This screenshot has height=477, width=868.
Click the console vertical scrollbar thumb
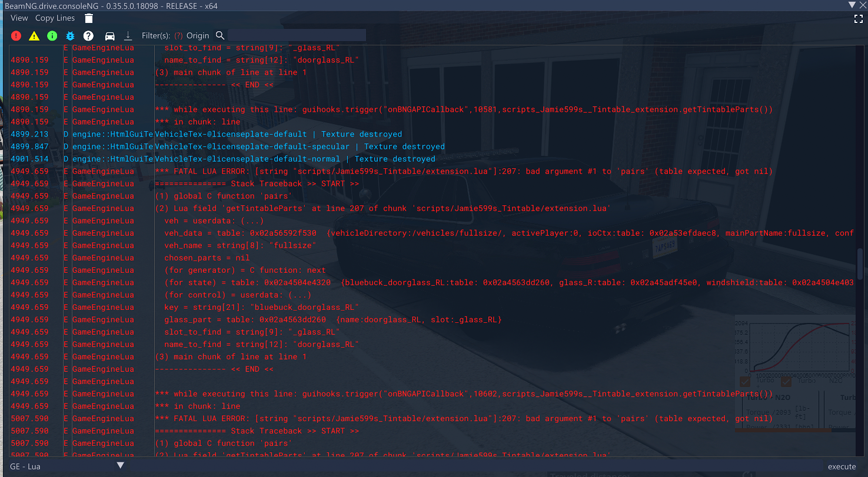(x=860, y=263)
